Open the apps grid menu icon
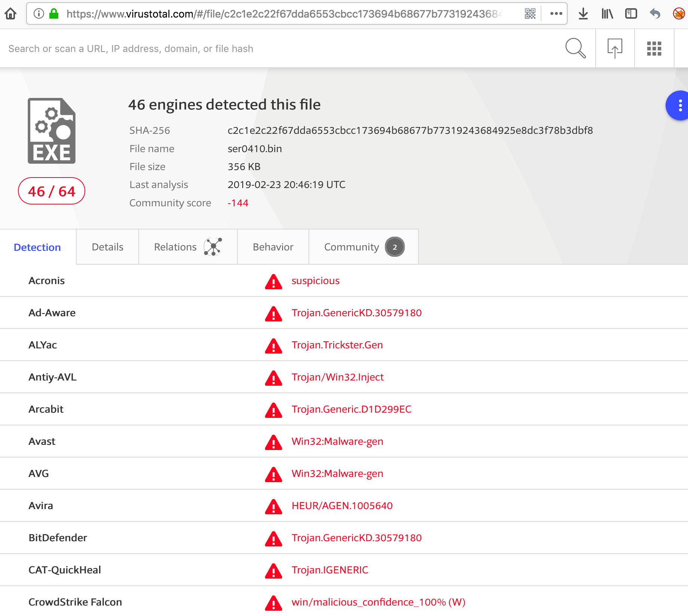The width and height of the screenshot is (688, 616). (x=654, y=48)
